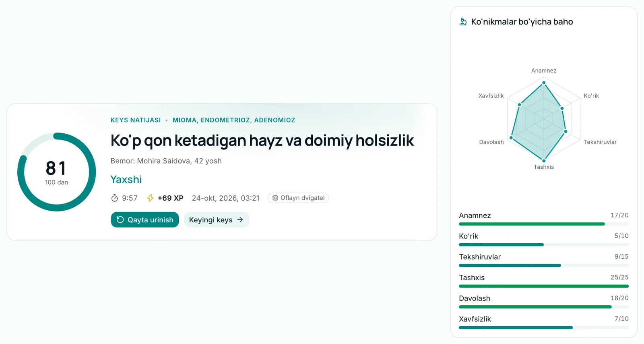Viewport: 644px width, 344px height.
Task: Click the radar chart's Anamnez axis label
Action: 544,70
